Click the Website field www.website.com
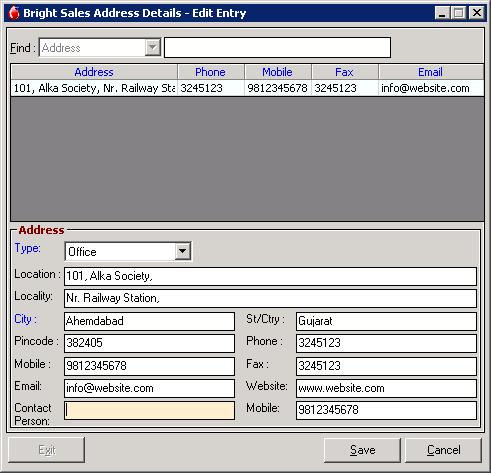Viewport: 491px width, 473px height. (x=386, y=388)
